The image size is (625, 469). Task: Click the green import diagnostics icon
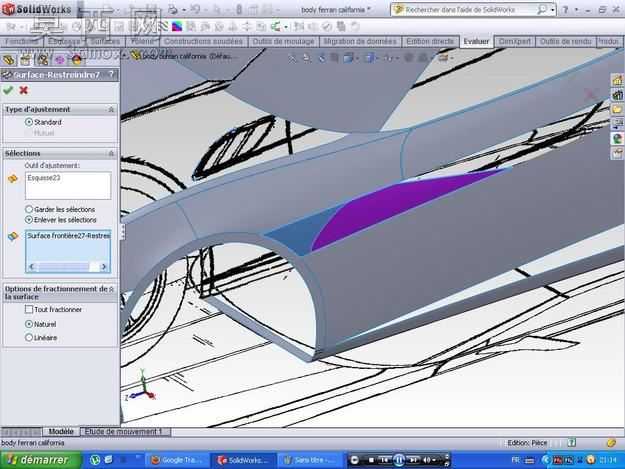[x=275, y=27]
